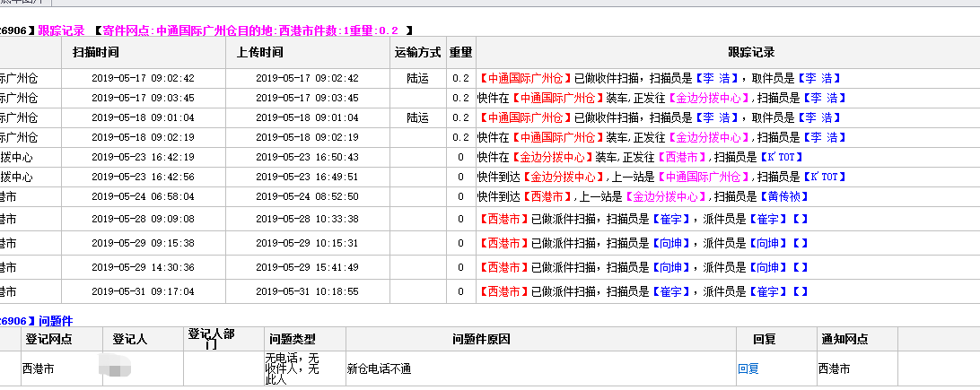
Task: Select the 2019-05-29 09:15:38 派件扫描 record by 向坤
Action: point(643,243)
